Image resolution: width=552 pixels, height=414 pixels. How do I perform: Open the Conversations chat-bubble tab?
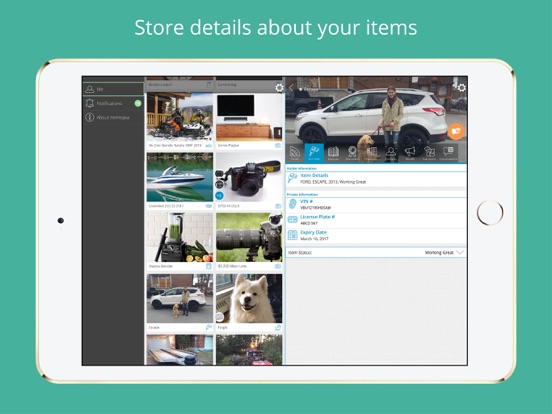[448, 153]
